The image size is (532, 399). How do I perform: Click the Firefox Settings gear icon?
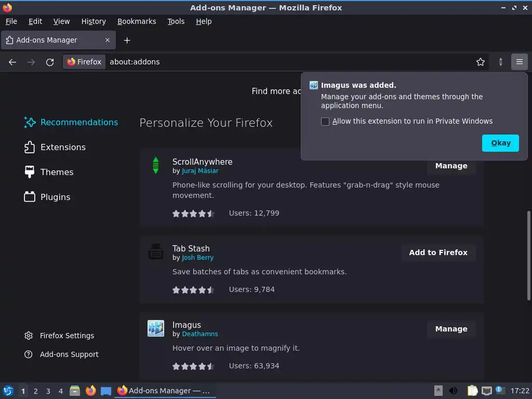click(29, 336)
